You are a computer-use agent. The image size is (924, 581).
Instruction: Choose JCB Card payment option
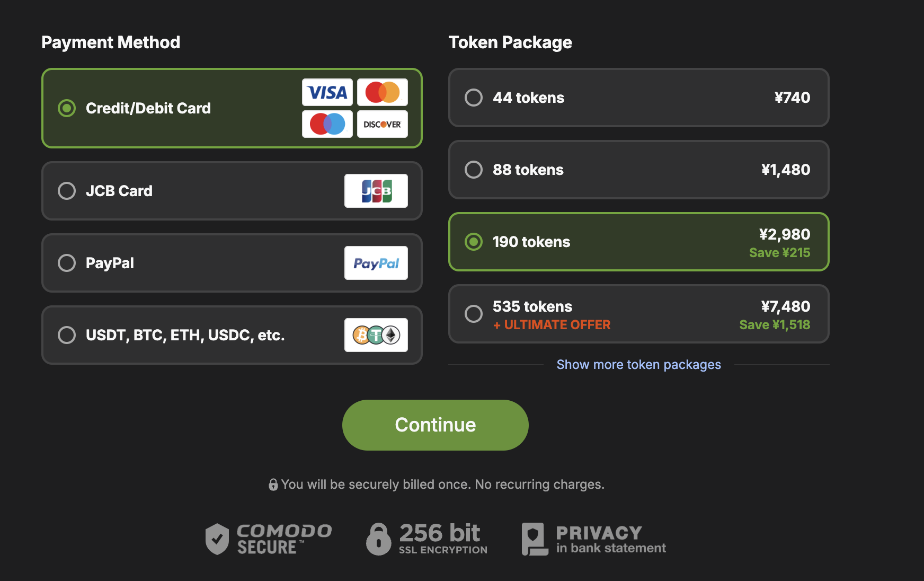[67, 191]
